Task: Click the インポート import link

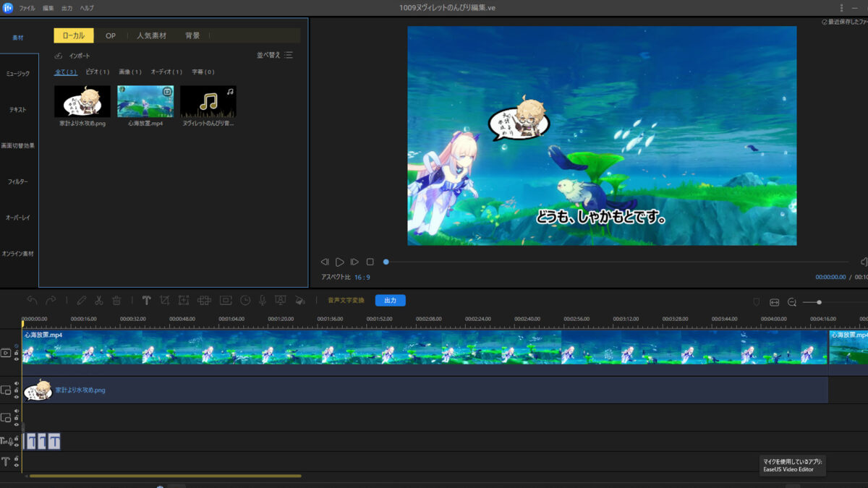Action: [80, 56]
